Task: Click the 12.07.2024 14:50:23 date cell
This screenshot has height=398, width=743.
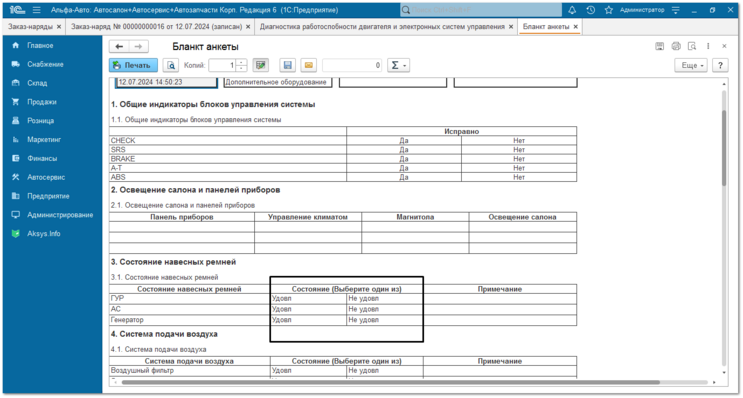Action: (x=166, y=82)
